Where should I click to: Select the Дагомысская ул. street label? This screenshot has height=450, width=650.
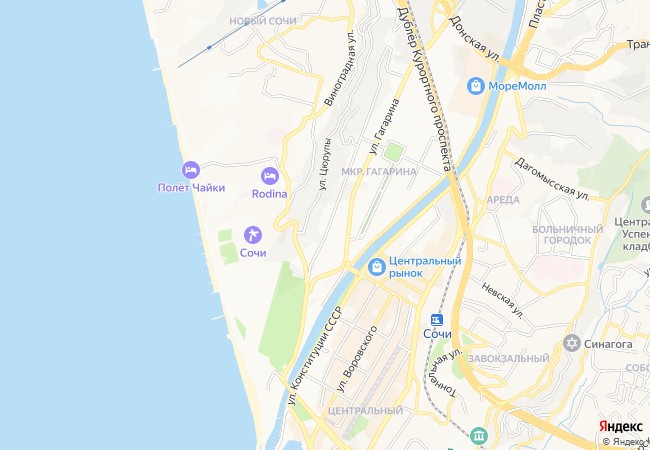coord(552,179)
